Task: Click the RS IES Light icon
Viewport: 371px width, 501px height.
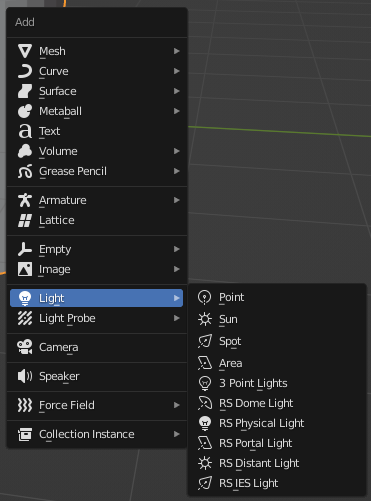Action: [x=205, y=483]
